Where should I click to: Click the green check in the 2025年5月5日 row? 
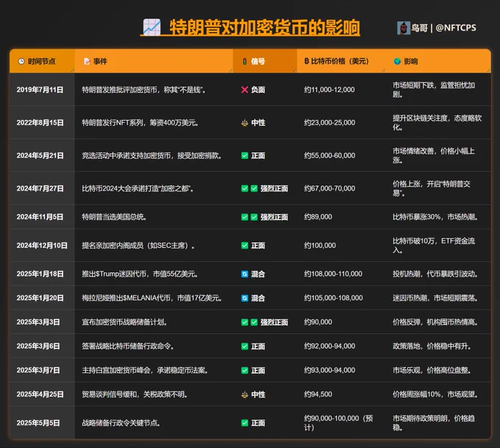pyautogui.click(x=245, y=423)
